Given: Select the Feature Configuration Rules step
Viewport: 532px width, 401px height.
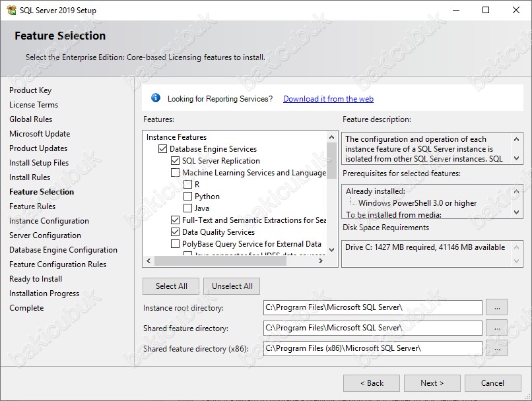Looking at the screenshot, I should (x=57, y=264).
